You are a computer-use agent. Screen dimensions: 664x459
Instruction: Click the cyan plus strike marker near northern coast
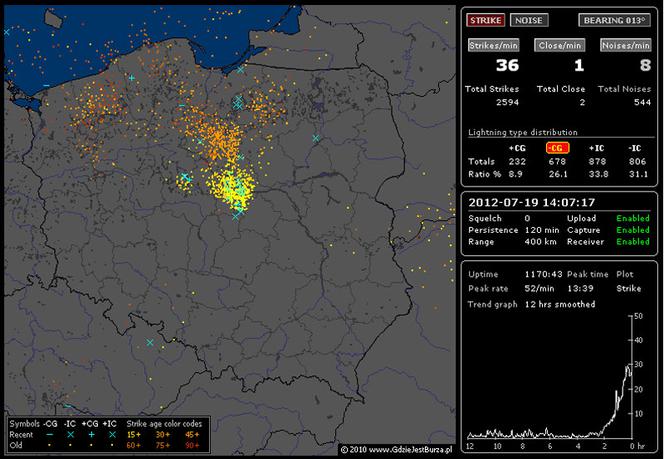[132, 78]
